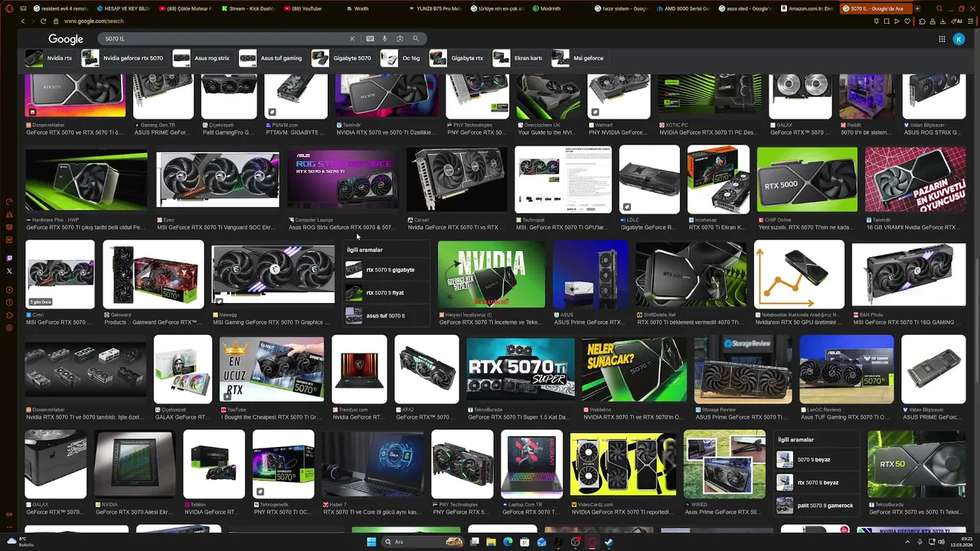Open GX Corner in Opera sidebar
This screenshot has height=551, width=980.
[x=9, y=514]
